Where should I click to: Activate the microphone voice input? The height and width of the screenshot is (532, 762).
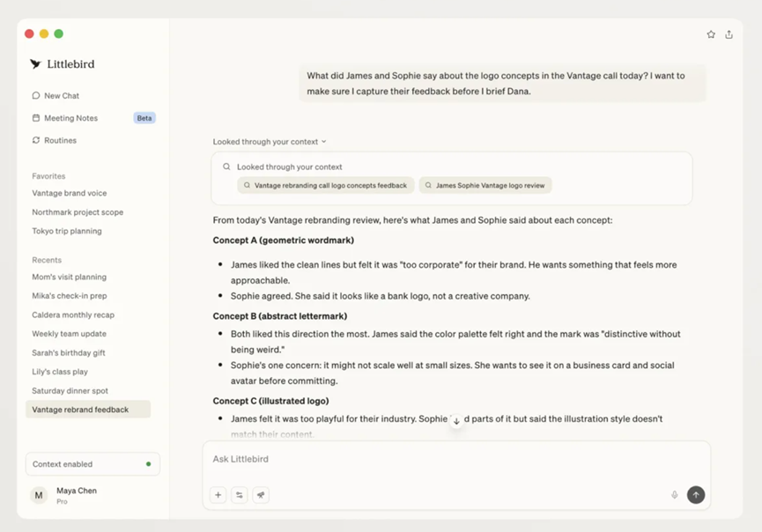(675, 495)
